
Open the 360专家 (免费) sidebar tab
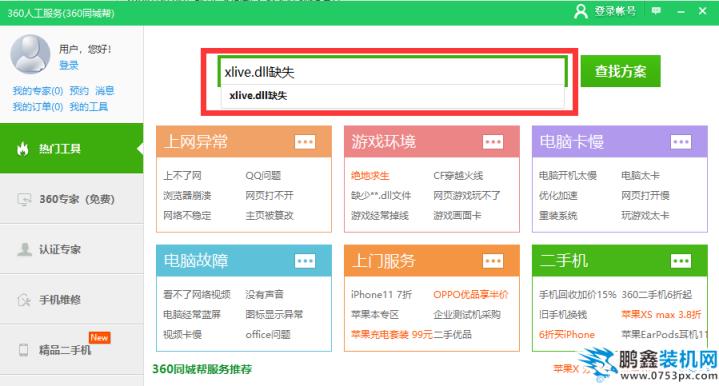pyautogui.click(x=72, y=199)
